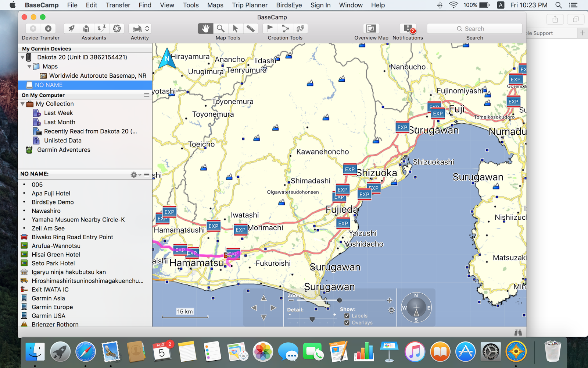Select Recently Read from Dakota 20
The width and height of the screenshot is (588, 368).
[x=90, y=131]
